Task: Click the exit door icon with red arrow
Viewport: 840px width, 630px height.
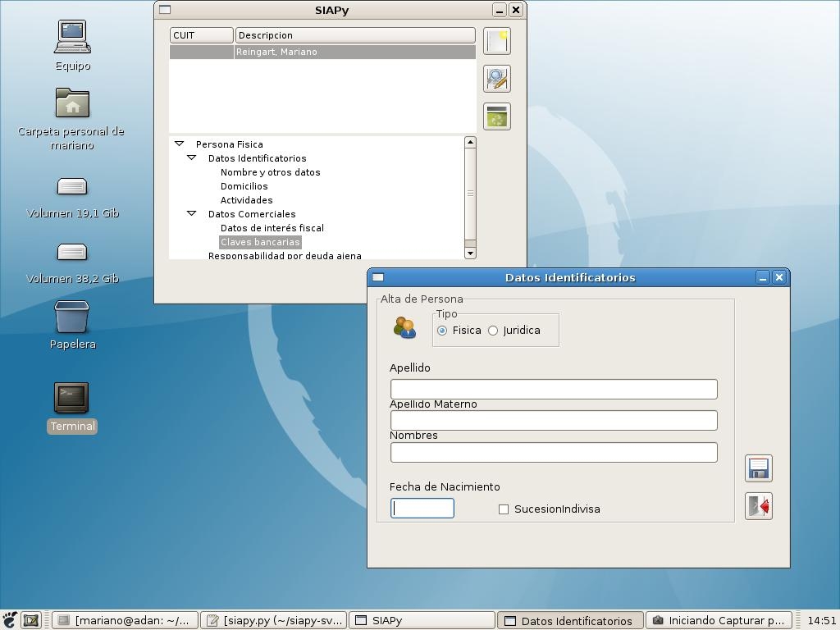Action: click(x=758, y=506)
